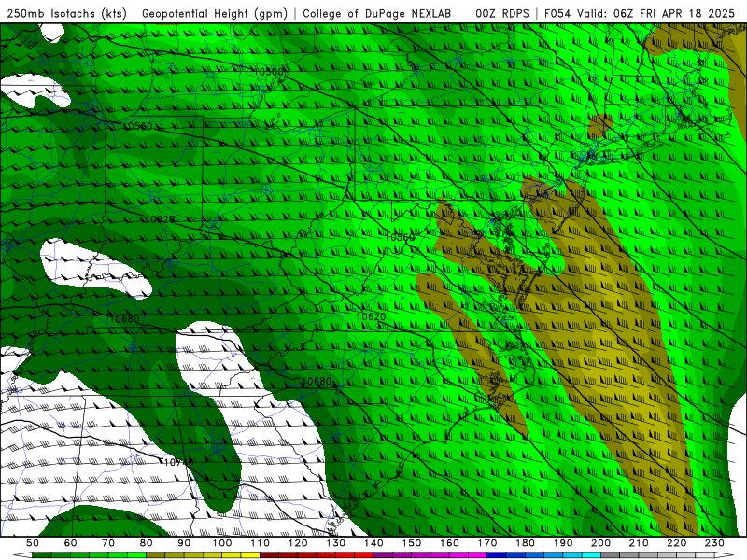Select the 'College of DuPage NEXLAB' header label
Screen dimensions: 747x560
point(377,14)
